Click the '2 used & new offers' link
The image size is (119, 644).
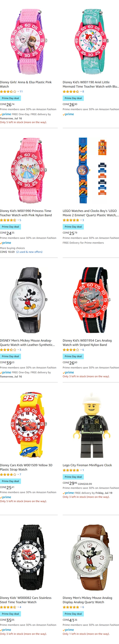coord(29,252)
